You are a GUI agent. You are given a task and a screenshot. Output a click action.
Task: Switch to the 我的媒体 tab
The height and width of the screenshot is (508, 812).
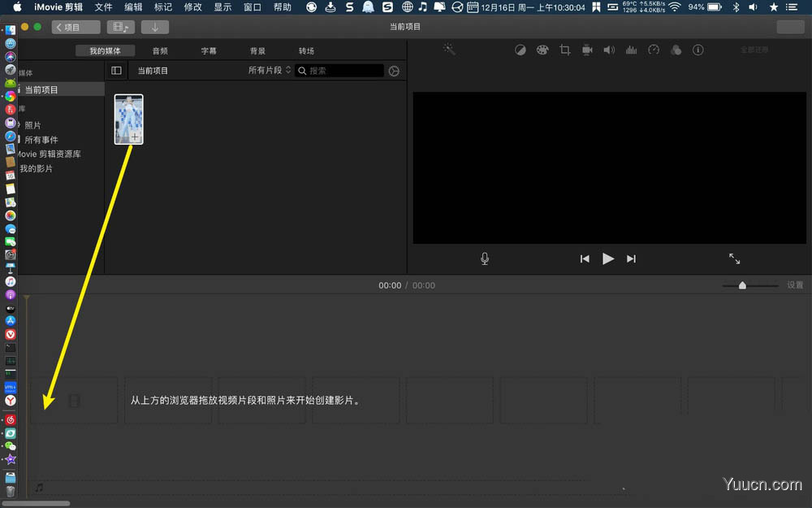click(105, 50)
